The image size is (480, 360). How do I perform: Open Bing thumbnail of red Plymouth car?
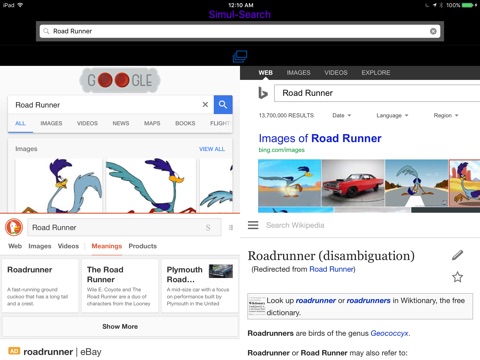pyautogui.click(x=353, y=183)
